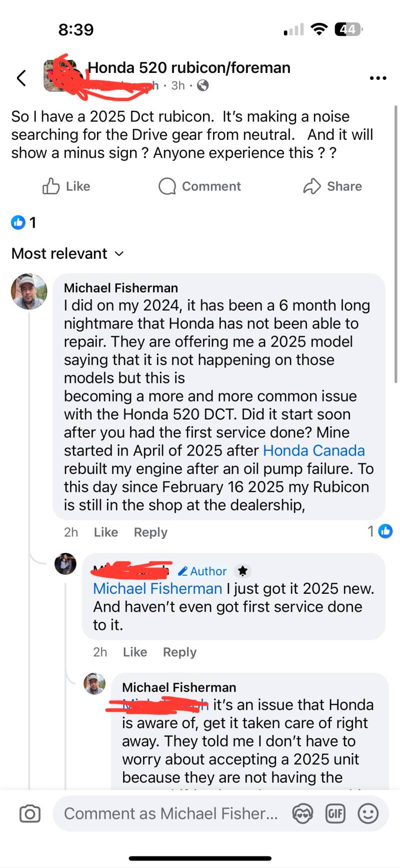The image size is (400, 868).
Task: Tap the Comment speech bubble icon
Action: pyautogui.click(x=167, y=186)
